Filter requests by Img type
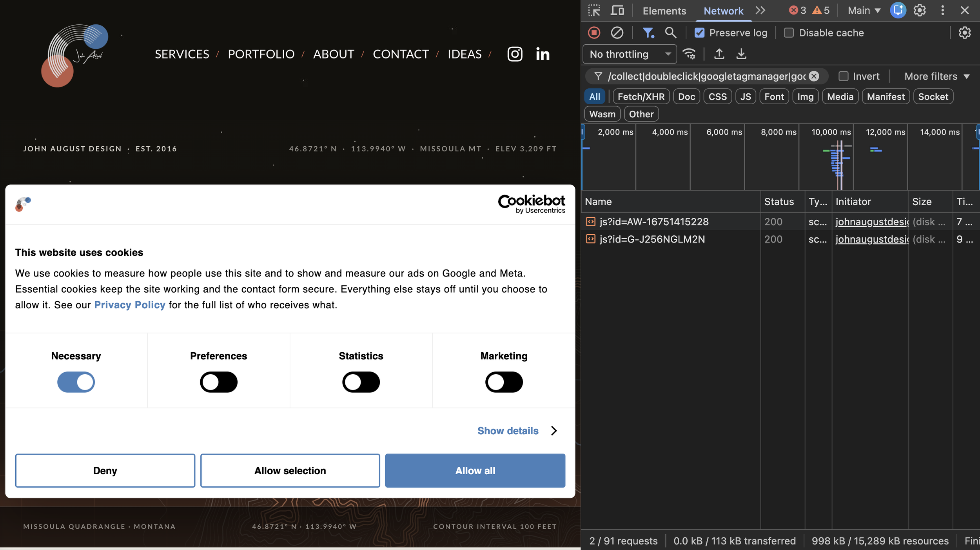This screenshot has width=980, height=550. tap(805, 97)
